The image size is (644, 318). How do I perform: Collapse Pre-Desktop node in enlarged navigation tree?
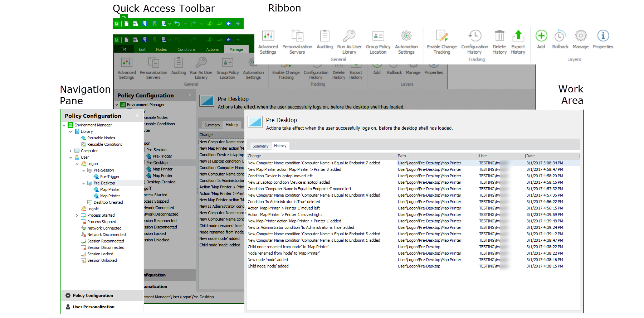[84, 183]
